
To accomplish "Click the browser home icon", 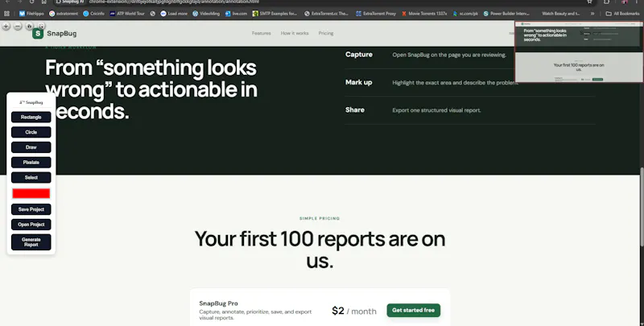I will [44, 2].
